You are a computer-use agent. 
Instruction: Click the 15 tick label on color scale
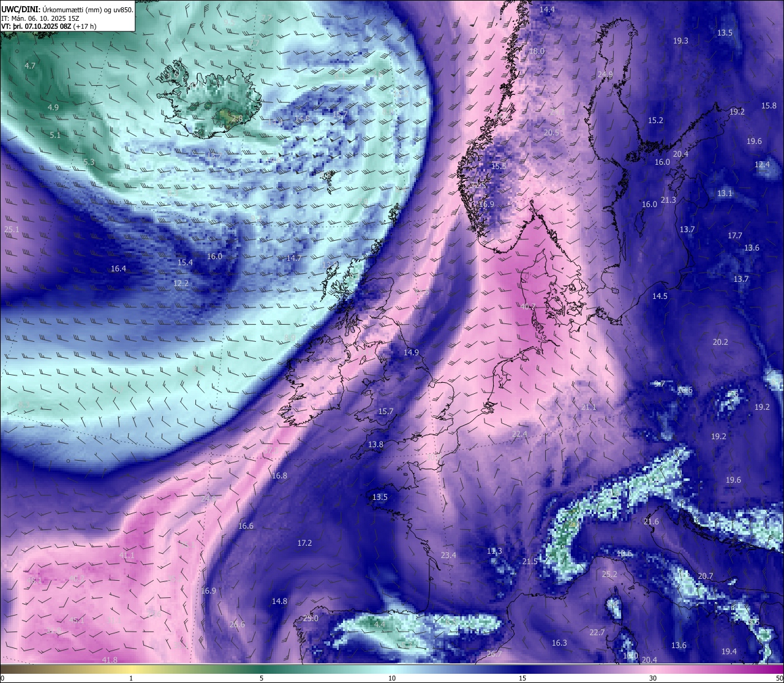point(522,678)
